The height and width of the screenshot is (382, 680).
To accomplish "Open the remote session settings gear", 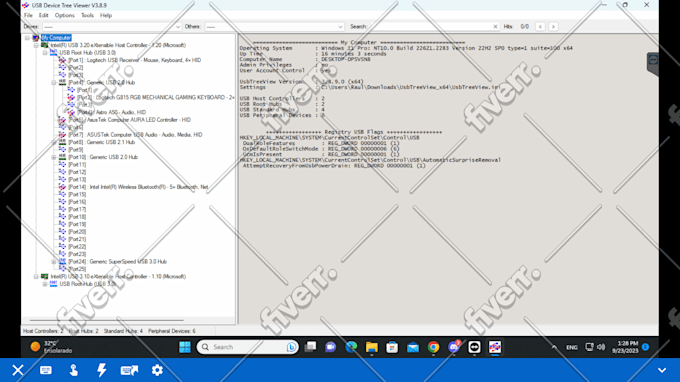I will point(157,370).
